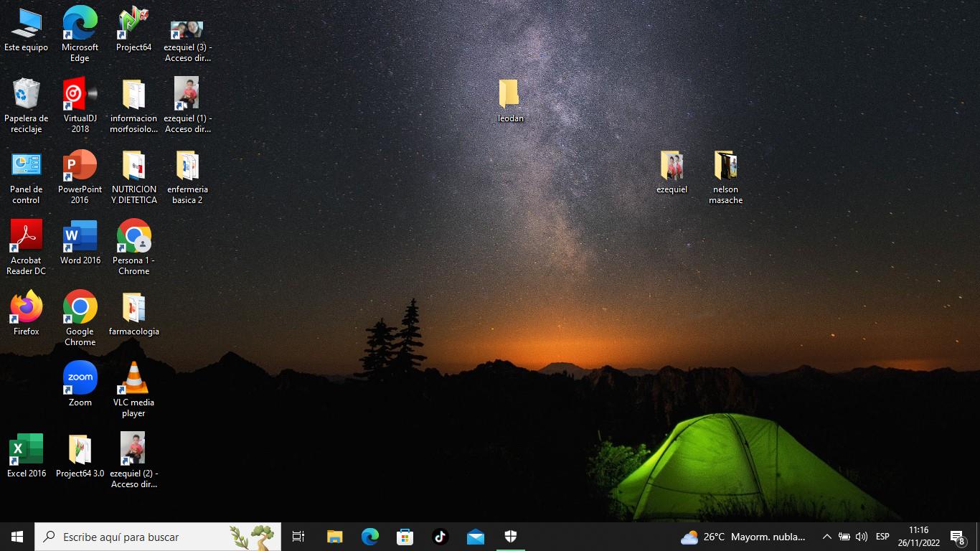
Task: Open Task View on the taskbar
Action: coord(298,537)
